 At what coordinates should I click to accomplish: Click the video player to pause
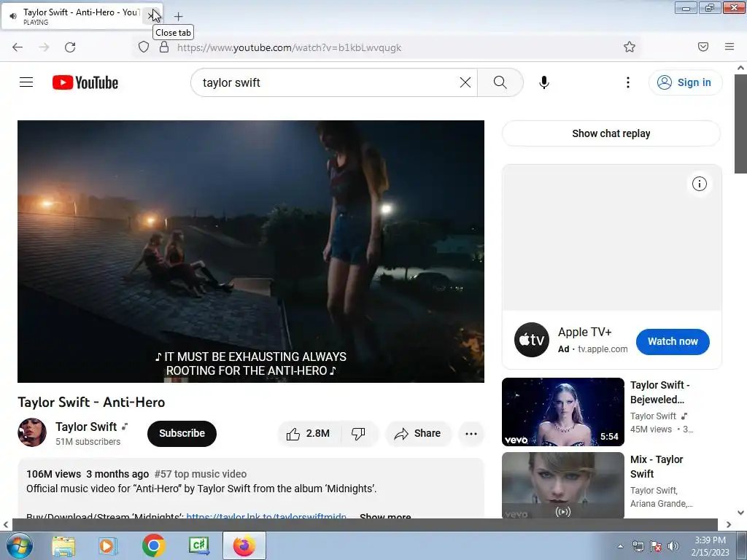tap(251, 251)
